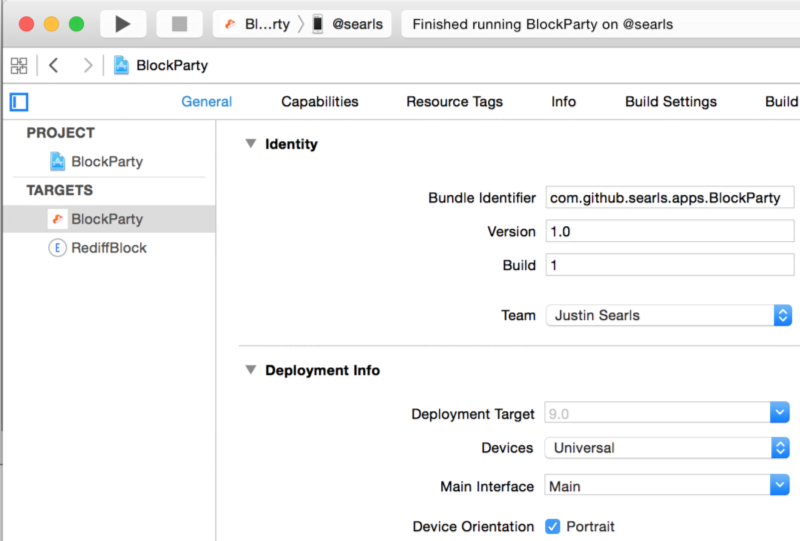800x541 pixels.
Task: Collapse the Deployment Info section
Action: 251,370
